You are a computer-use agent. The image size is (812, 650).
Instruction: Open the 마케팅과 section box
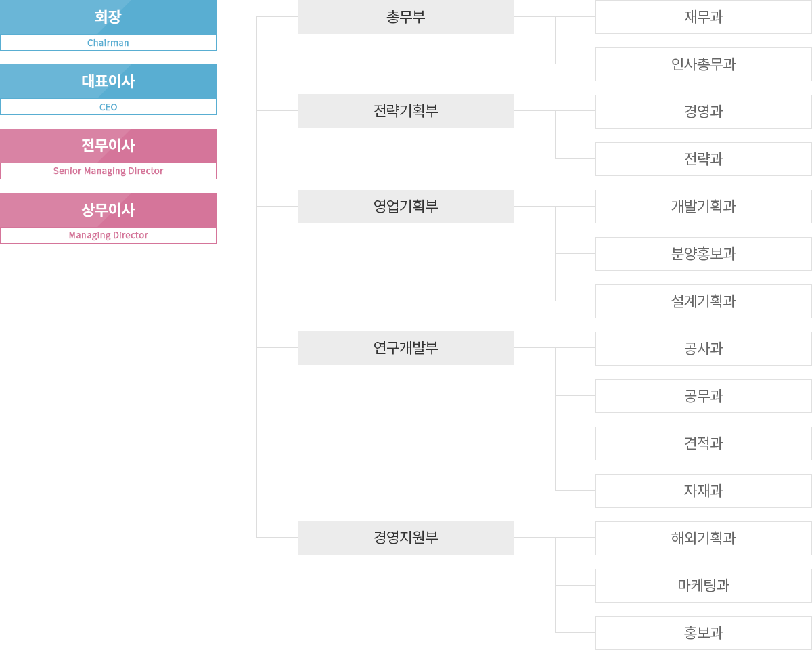click(x=704, y=586)
